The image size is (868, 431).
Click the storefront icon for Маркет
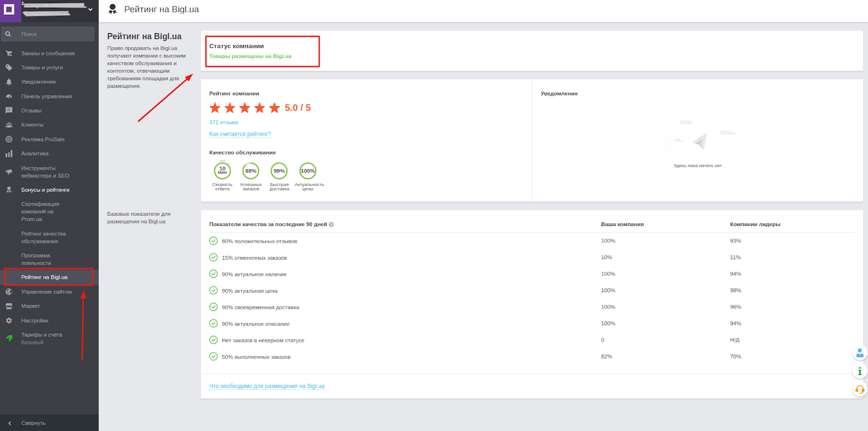click(x=9, y=306)
